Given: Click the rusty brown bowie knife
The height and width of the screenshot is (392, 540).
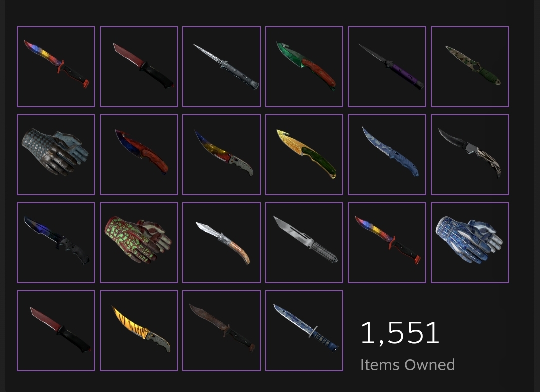Looking at the screenshot, I should pos(221,331).
